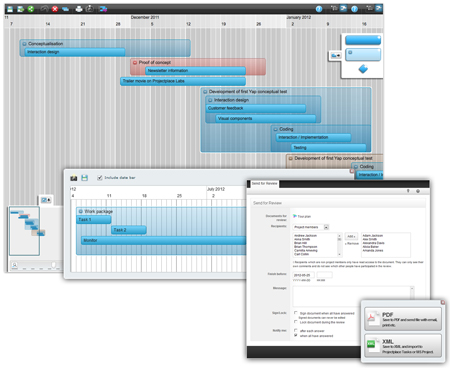This screenshot has height=368, width=450.
Task: Select the Task 2 bar in export preview
Action: pos(129,230)
